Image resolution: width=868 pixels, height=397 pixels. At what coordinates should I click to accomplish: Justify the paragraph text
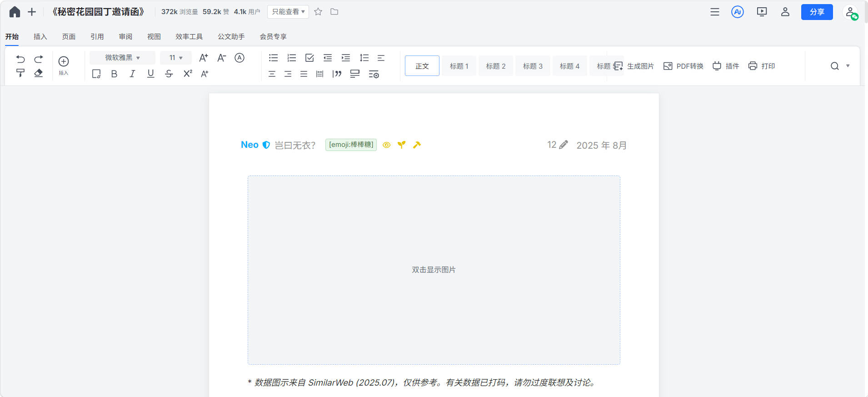point(304,74)
